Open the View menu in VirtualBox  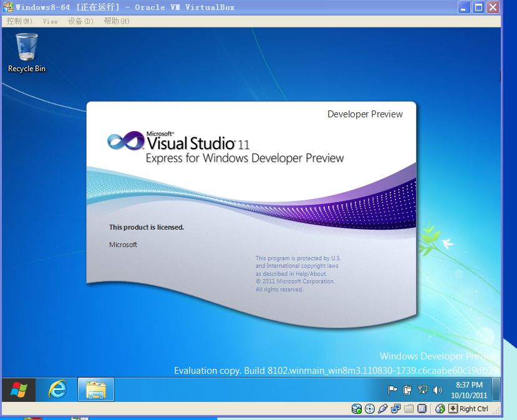click(x=50, y=21)
